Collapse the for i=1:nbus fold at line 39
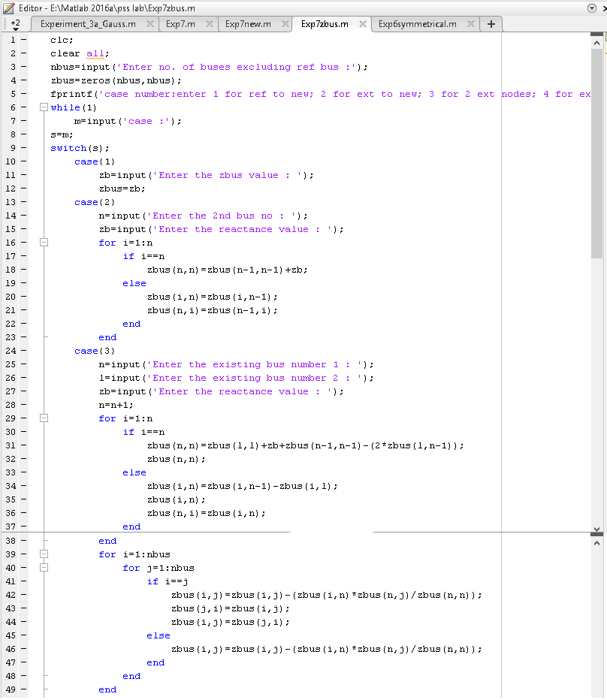The width and height of the screenshot is (607, 700). (44, 554)
